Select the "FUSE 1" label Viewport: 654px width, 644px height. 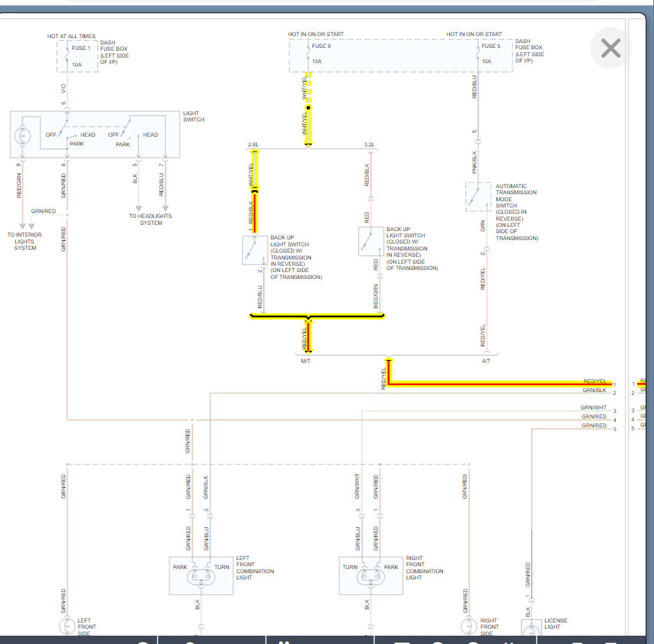(81, 48)
